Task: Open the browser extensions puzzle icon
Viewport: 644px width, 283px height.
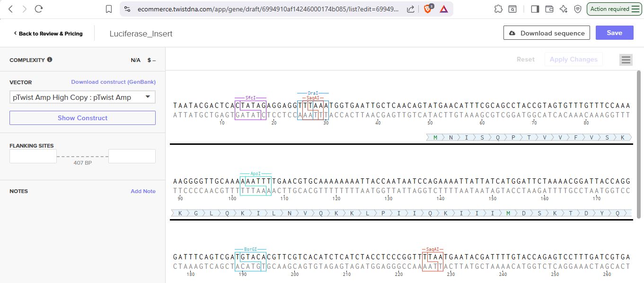Action: click(498, 9)
